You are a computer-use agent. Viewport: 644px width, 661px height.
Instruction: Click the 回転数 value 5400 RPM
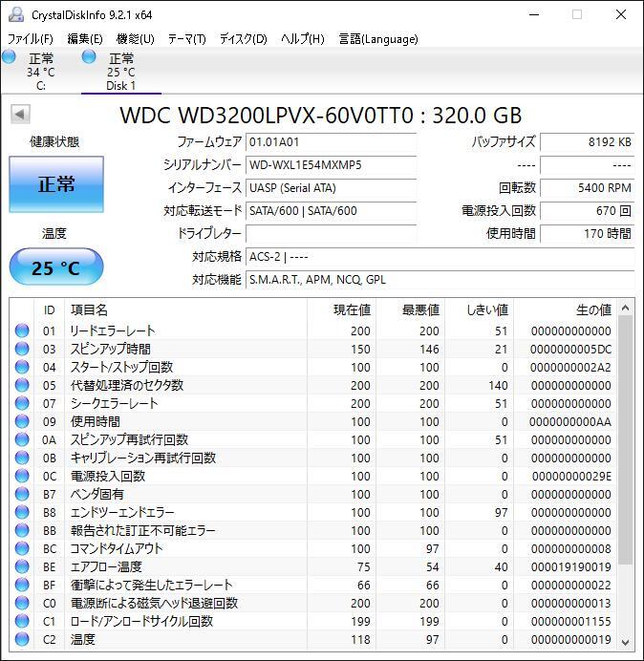tap(587, 188)
